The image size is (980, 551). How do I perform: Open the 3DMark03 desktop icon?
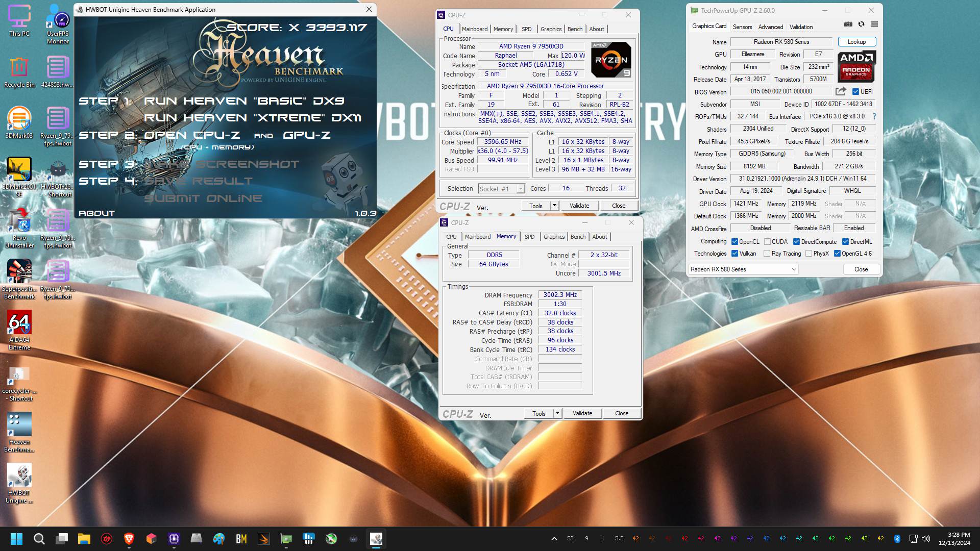[19, 122]
